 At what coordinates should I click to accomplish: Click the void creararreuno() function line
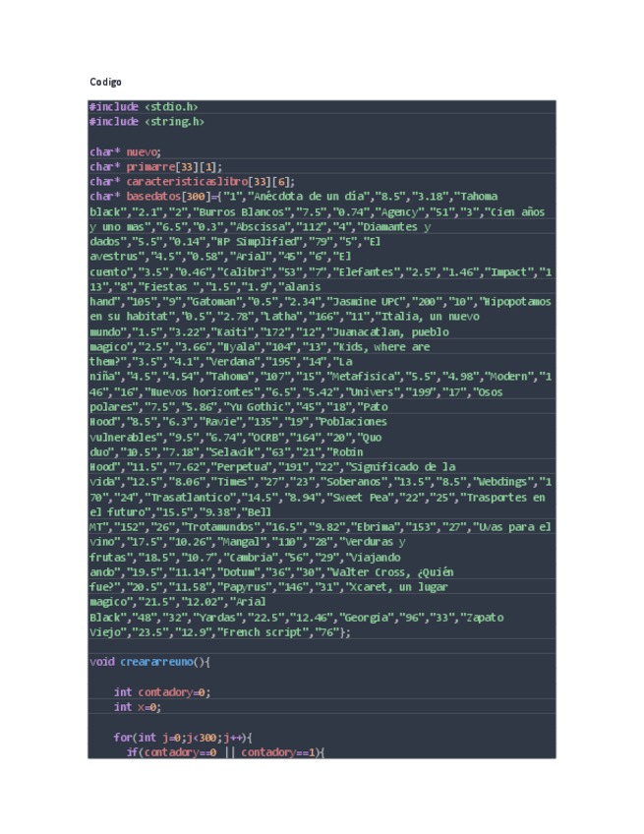(148, 662)
